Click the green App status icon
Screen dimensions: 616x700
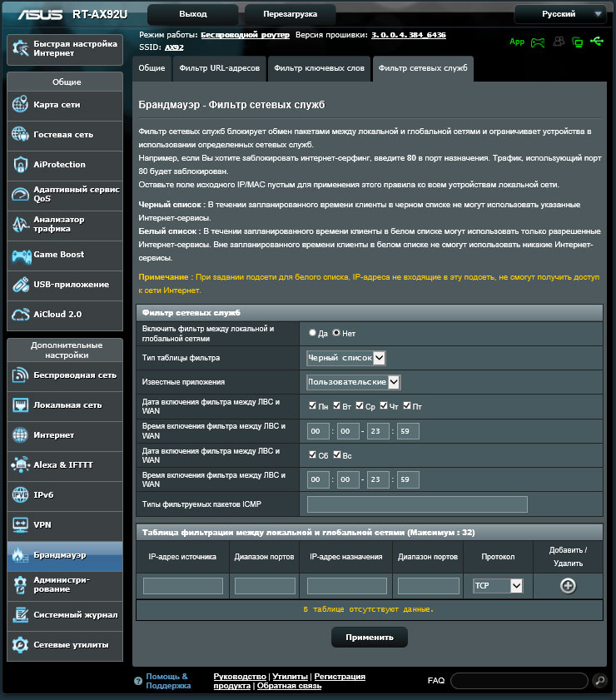click(517, 42)
